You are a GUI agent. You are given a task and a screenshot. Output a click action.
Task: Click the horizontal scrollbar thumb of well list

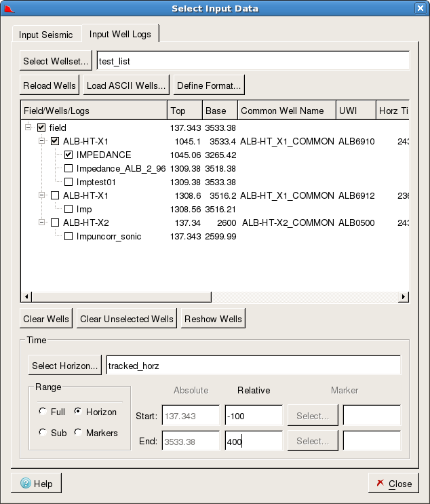(x=121, y=296)
